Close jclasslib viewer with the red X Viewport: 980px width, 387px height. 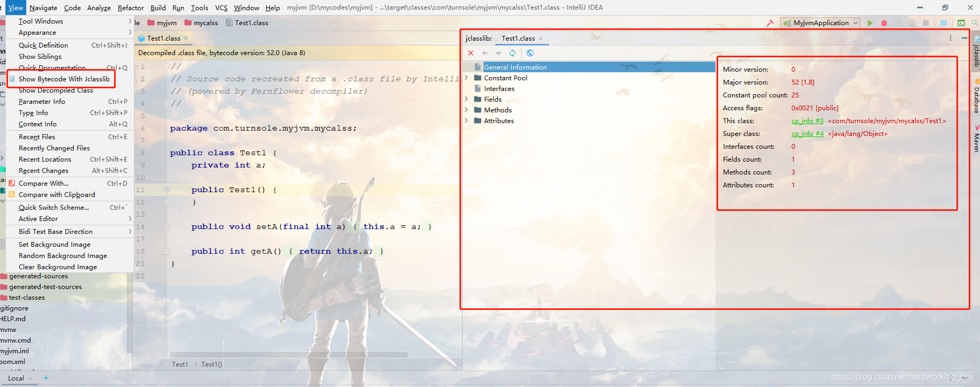pos(471,53)
